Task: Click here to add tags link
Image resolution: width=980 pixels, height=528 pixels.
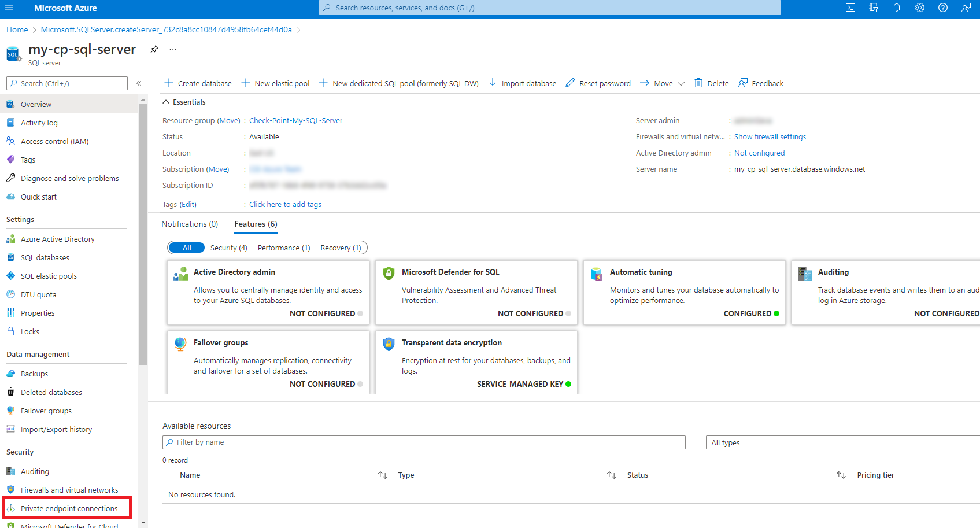Action: click(x=285, y=204)
